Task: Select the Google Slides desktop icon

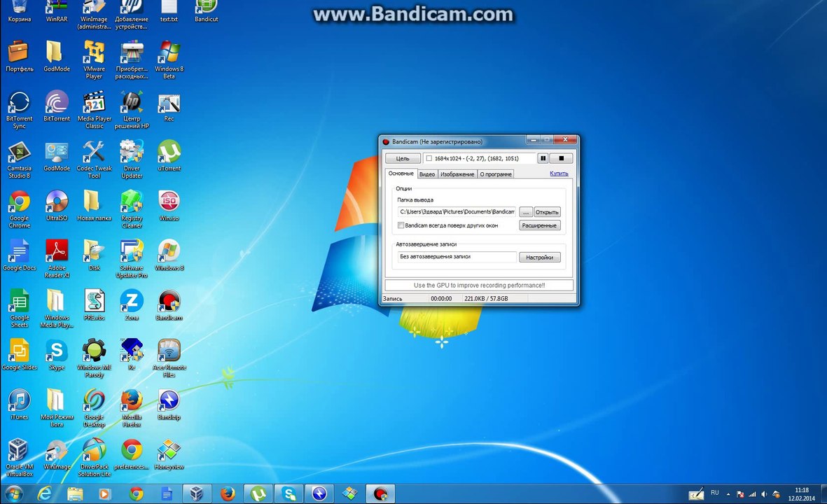Action: click(19, 355)
